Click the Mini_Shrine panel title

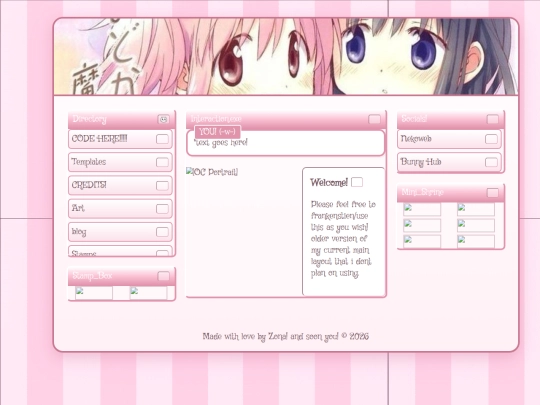tap(422, 192)
